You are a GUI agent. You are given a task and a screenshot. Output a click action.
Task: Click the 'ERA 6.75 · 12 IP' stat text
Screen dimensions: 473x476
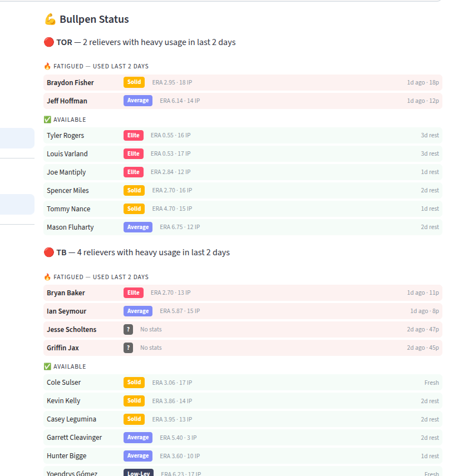point(180,227)
